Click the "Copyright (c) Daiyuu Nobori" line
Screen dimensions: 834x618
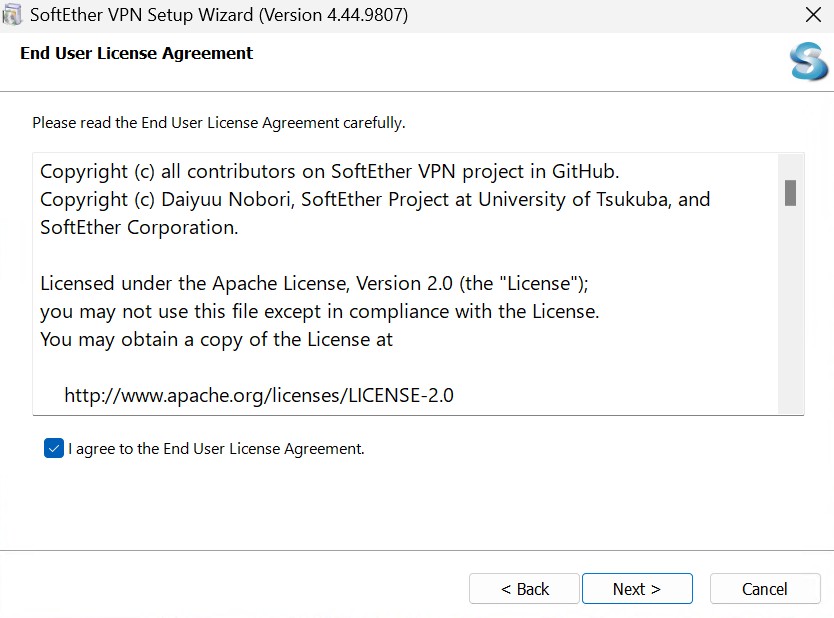pyautogui.click(x=375, y=199)
